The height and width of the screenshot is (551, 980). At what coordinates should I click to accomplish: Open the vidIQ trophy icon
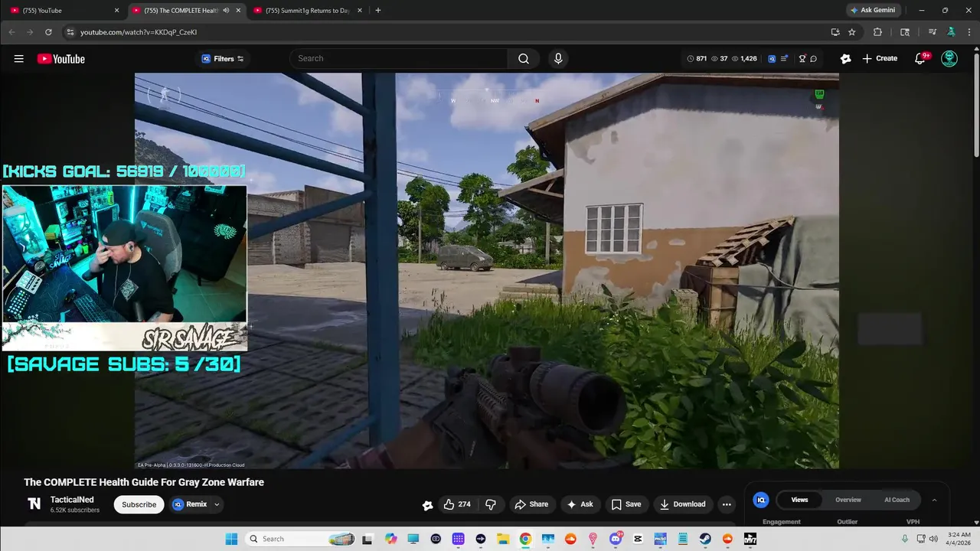pyautogui.click(x=802, y=59)
